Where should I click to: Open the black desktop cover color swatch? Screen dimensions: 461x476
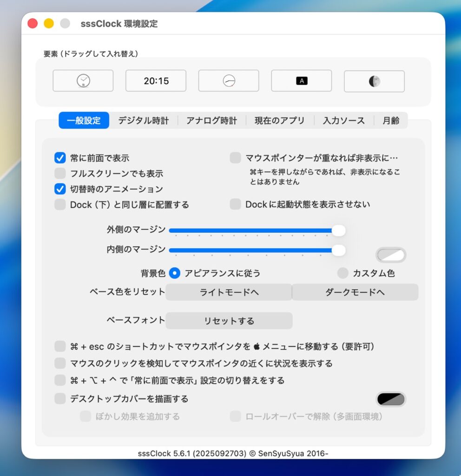coord(391,399)
